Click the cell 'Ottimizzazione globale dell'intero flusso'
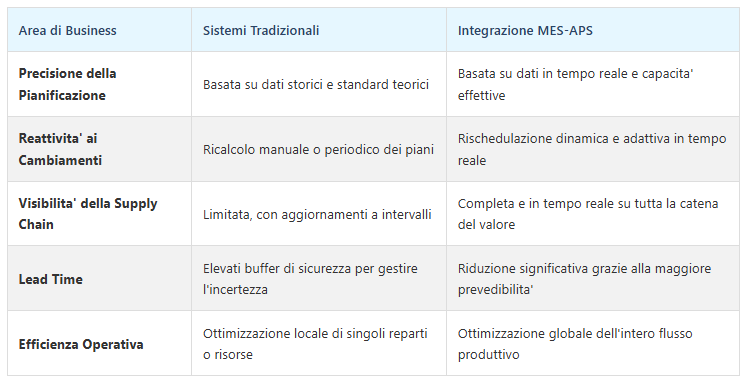This screenshot has height=383, width=746. [592, 344]
